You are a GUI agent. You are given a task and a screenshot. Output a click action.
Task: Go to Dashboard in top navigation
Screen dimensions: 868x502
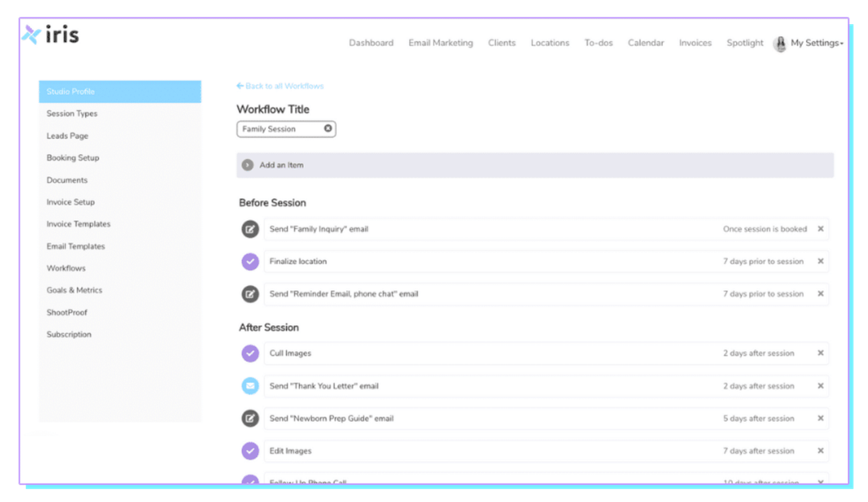[x=371, y=43]
